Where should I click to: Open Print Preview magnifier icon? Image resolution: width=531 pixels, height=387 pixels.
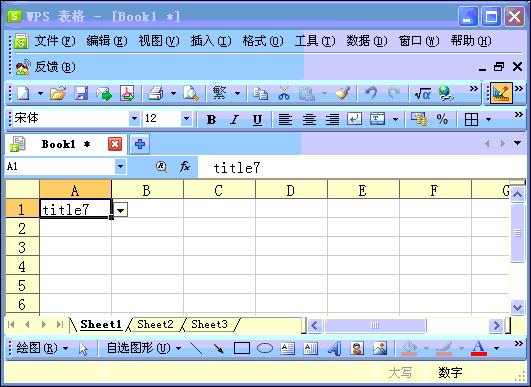(x=191, y=93)
